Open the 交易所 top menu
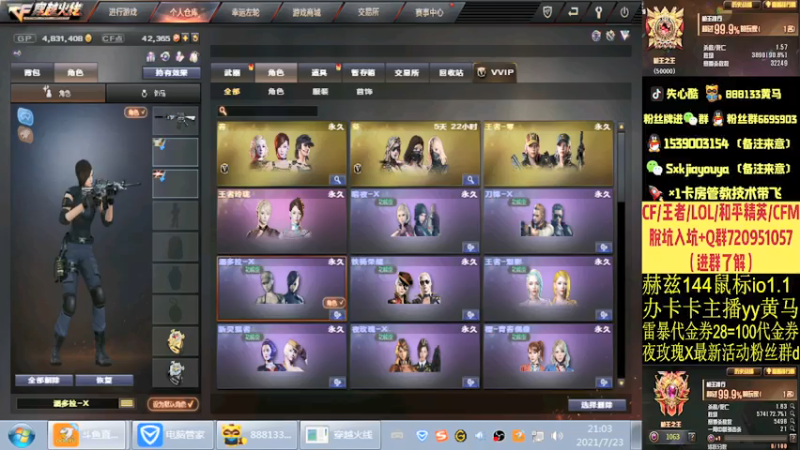The width and height of the screenshot is (800, 450). pos(368,12)
